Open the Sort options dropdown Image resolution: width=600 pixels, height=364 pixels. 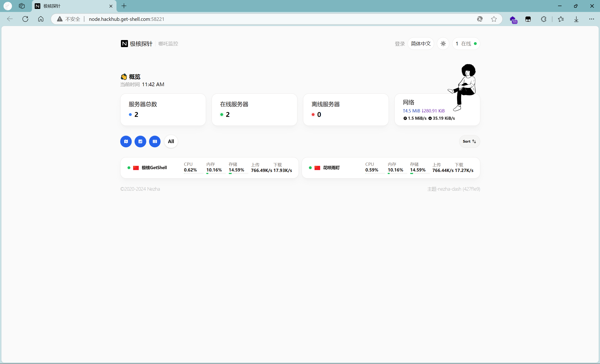[469, 141]
